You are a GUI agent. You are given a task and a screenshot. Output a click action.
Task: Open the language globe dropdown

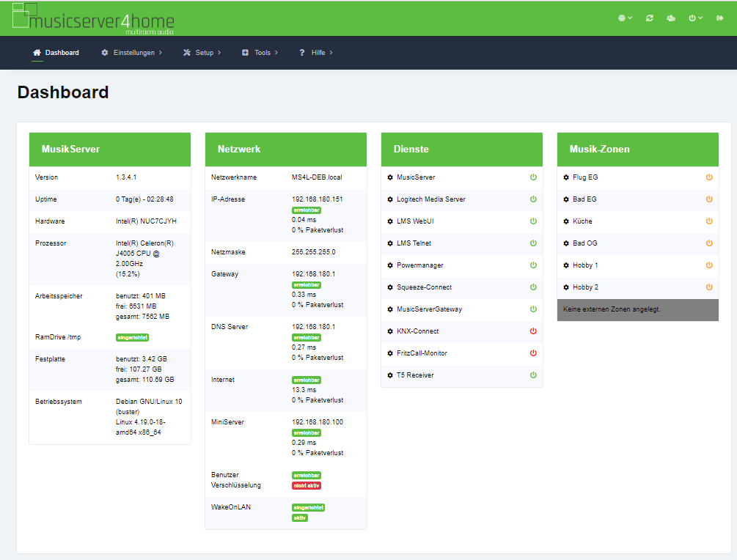click(625, 18)
